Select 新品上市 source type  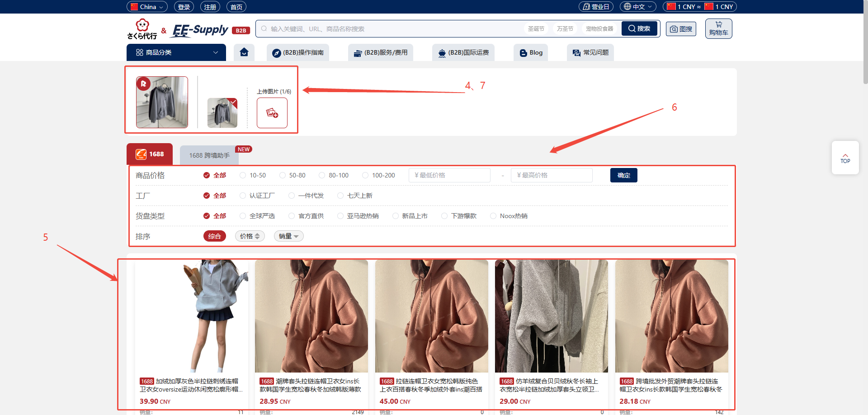(410, 216)
